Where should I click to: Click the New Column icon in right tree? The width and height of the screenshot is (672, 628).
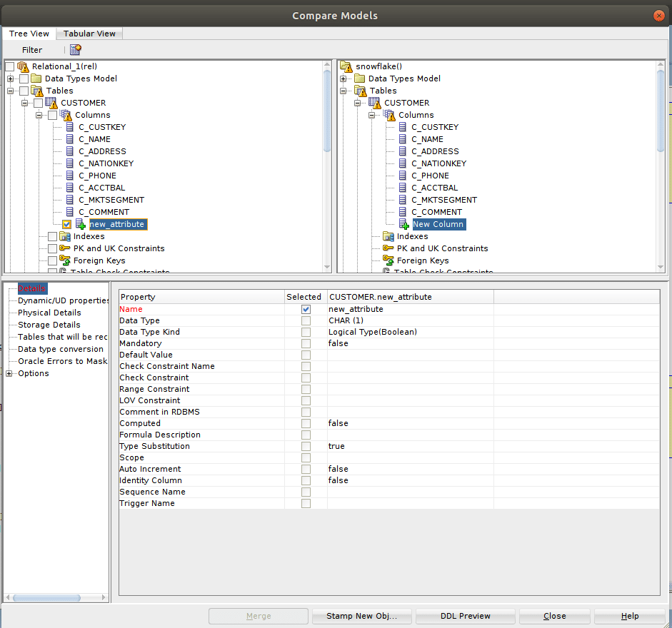click(x=403, y=224)
